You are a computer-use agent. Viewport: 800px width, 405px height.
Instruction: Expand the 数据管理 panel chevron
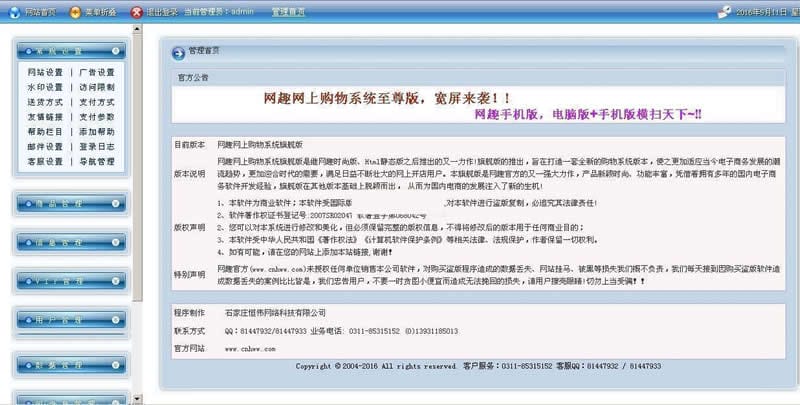point(116,365)
